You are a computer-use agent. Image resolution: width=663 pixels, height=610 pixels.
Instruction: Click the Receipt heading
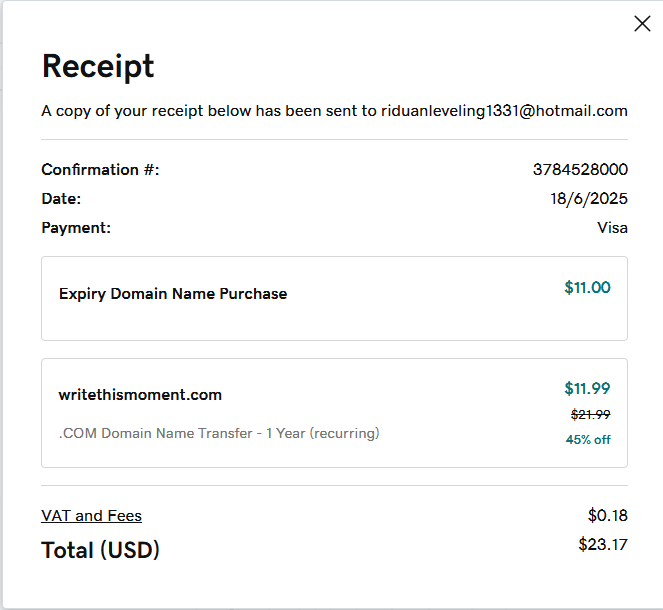[98, 66]
